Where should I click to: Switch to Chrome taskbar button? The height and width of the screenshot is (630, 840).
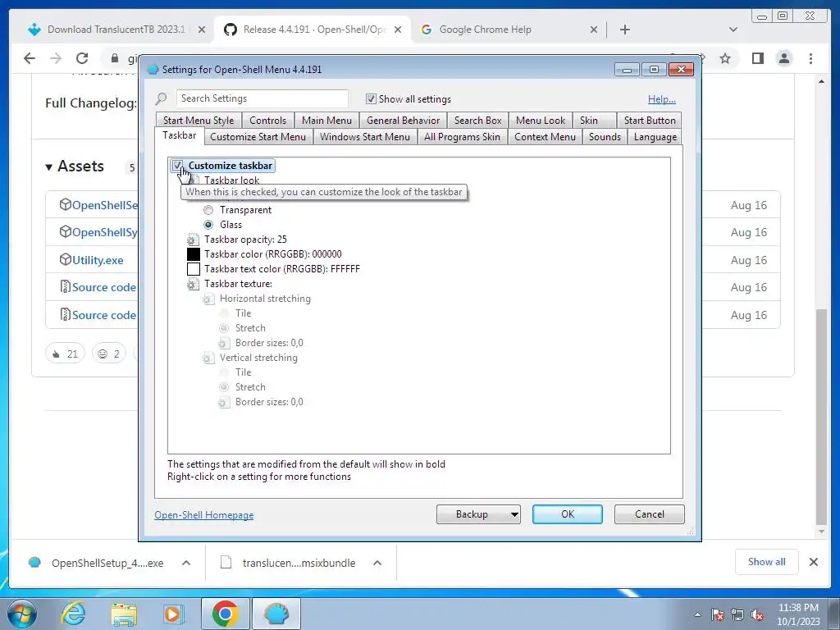click(x=225, y=614)
